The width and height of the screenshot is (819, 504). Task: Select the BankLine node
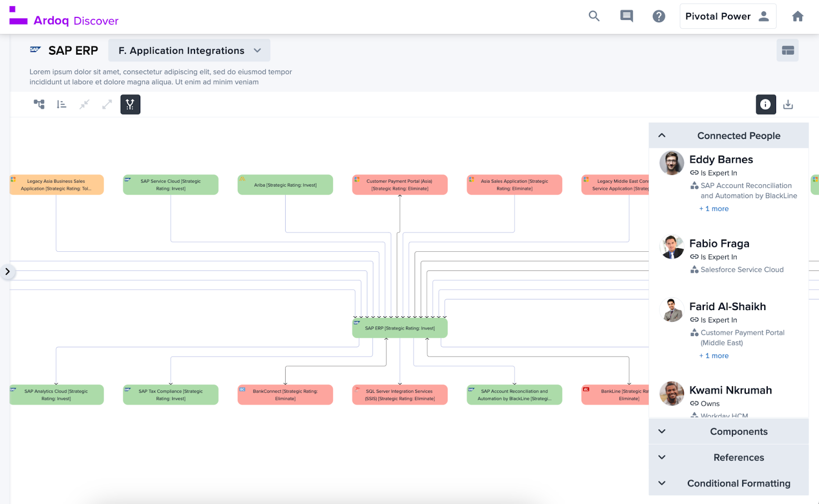[x=615, y=395]
